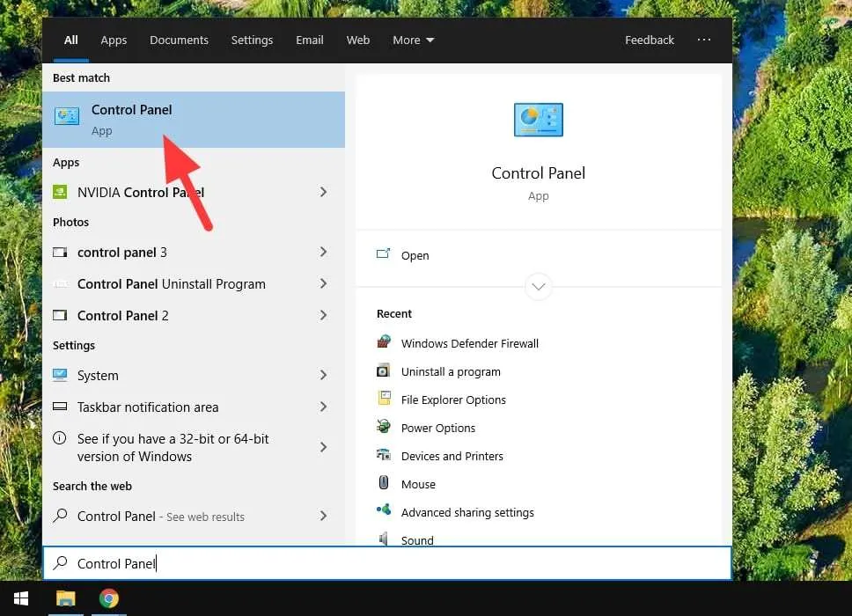Select Control Panel Uninstall Program photo
Image resolution: width=852 pixels, height=616 pixels.
(x=194, y=283)
